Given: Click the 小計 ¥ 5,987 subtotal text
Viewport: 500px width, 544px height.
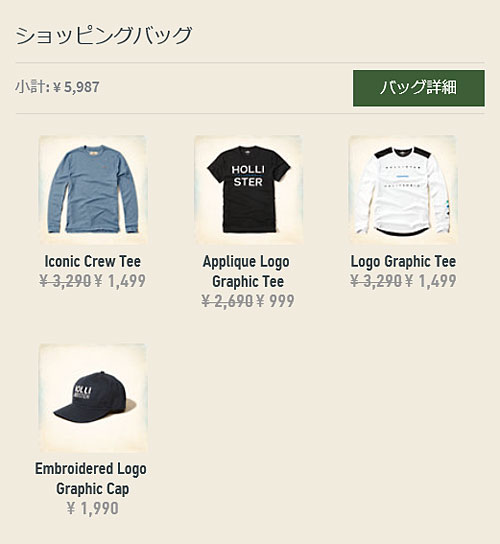Looking at the screenshot, I should coord(57,87).
